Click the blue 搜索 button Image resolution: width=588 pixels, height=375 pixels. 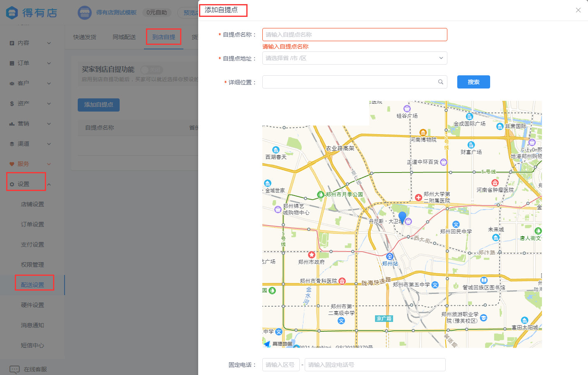474,82
